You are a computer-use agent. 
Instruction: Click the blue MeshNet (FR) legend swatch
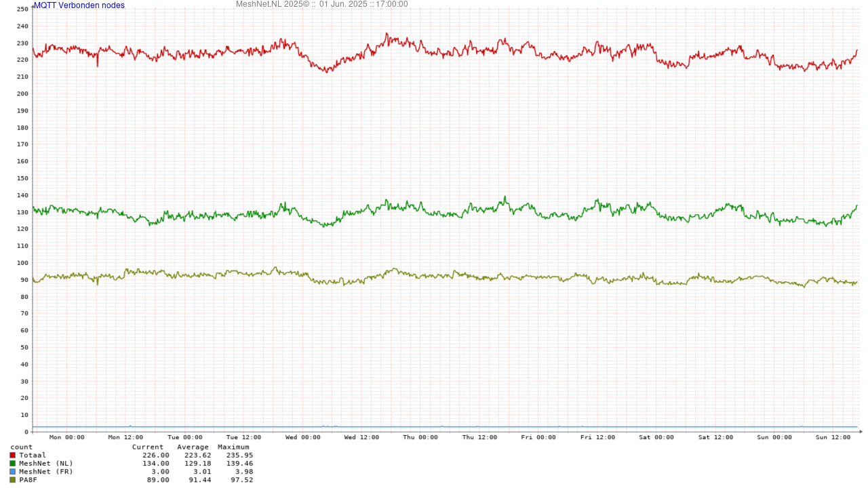pos(12,472)
